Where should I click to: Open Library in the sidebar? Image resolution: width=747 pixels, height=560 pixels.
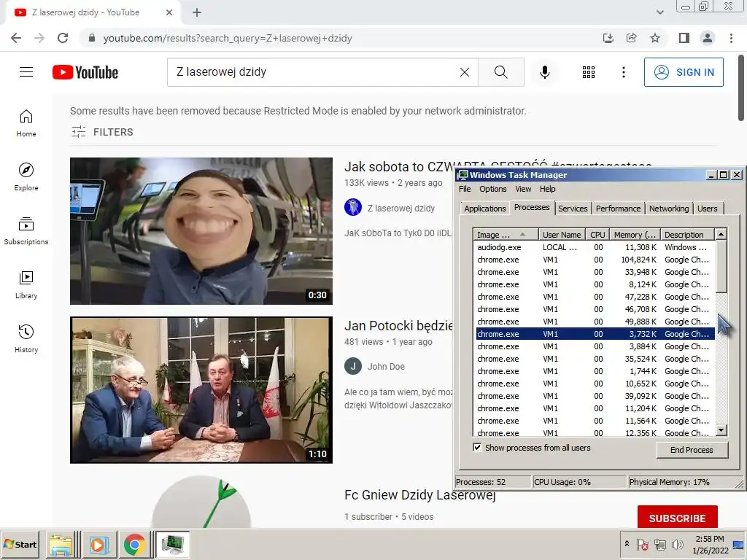click(26, 285)
